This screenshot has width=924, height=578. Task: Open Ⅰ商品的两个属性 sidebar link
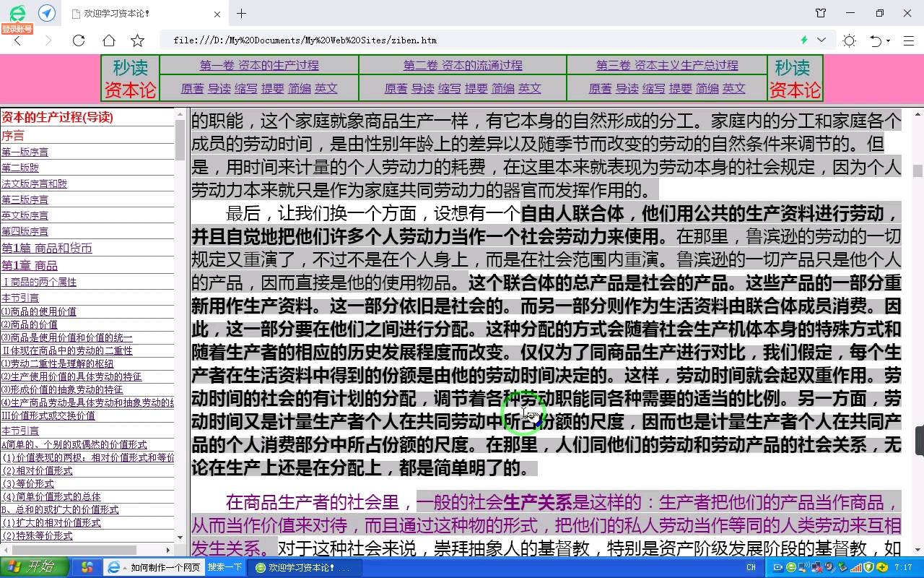39,282
